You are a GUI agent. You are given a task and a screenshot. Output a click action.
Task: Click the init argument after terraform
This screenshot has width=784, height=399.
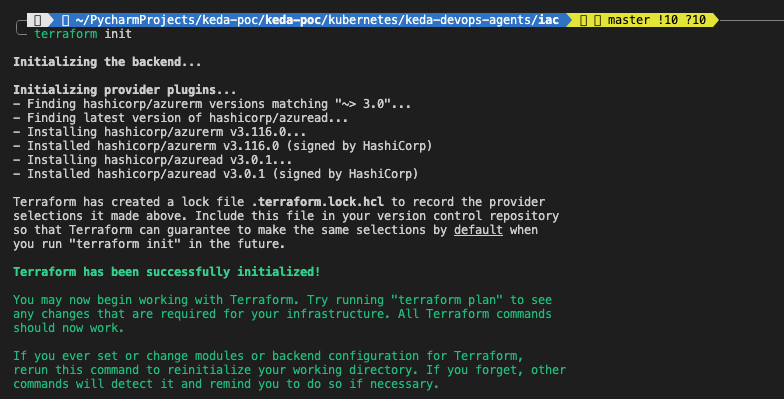click(118, 34)
